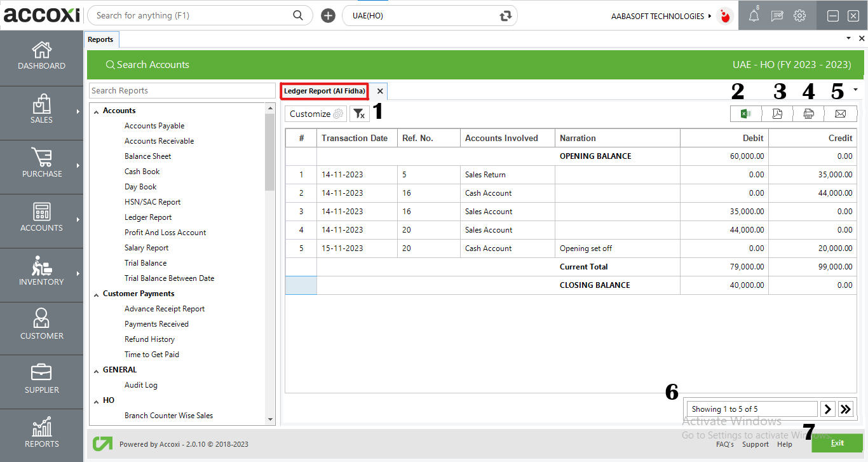Screen dimensions: 868x462
Task: Click the Search Reports input field
Action: click(182, 91)
